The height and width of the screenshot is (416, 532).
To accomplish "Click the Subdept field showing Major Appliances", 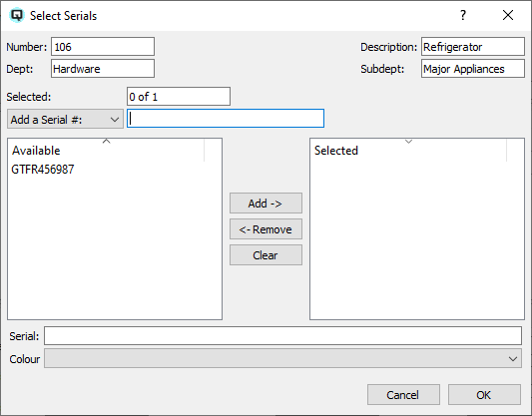I will [473, 69].
